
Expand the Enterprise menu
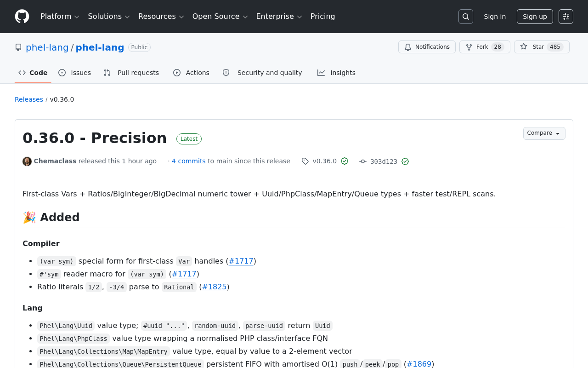pyautogui.click(x=279, y=17)
